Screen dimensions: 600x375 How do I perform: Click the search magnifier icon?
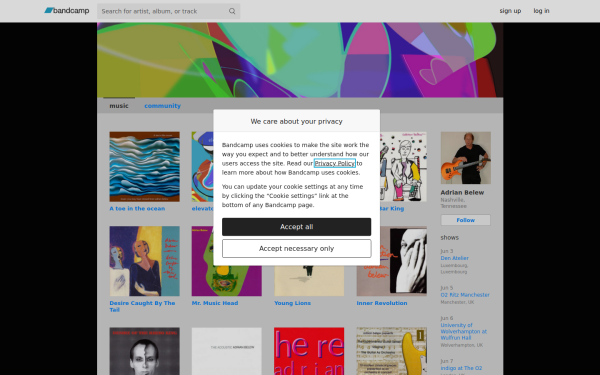click(232, 11)
